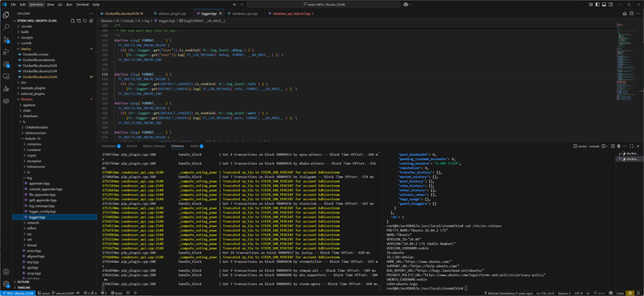
Task: Maximize the terminal panel size
Action: pyautogui.click(x=631, y=146)
